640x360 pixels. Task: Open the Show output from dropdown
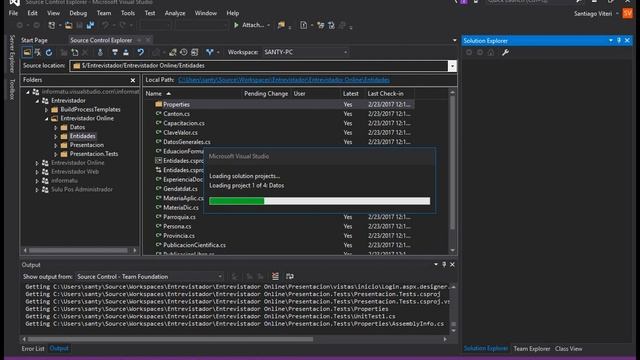(x=220, y=277)
